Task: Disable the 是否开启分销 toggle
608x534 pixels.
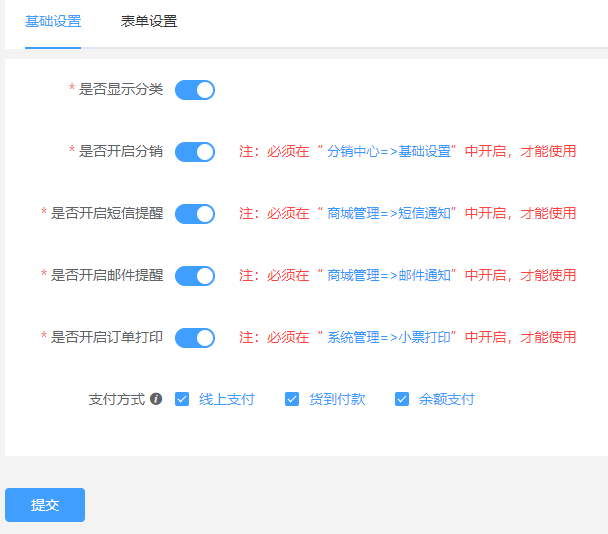Action: (x=195, y=152)
